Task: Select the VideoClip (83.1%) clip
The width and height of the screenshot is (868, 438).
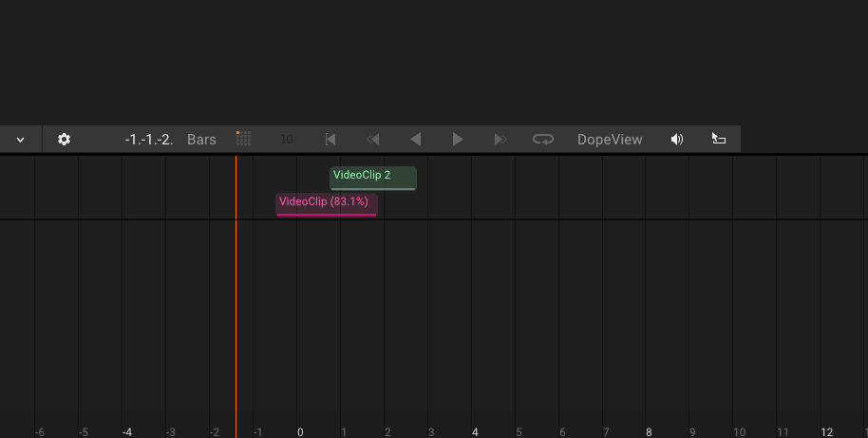Action: coord(327,205)
